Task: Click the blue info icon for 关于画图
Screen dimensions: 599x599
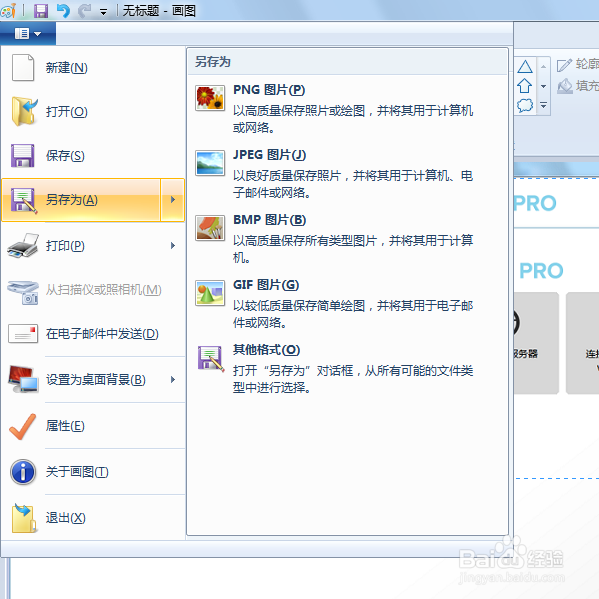Action: coord(23,472)
